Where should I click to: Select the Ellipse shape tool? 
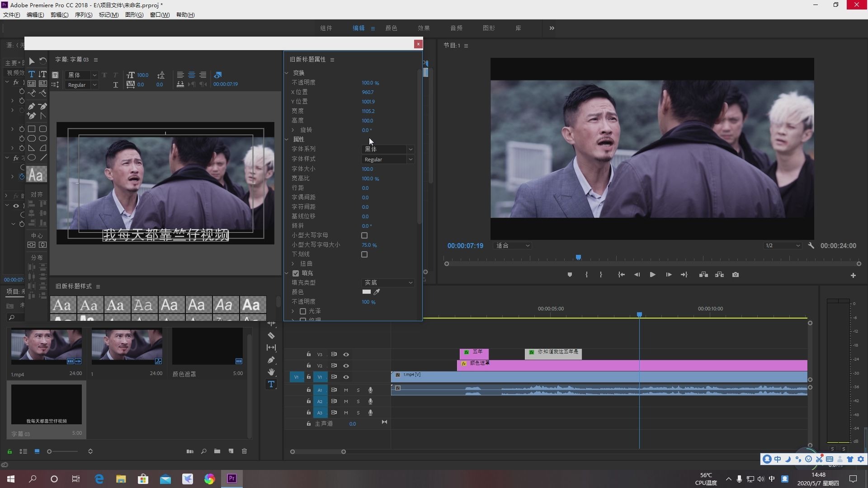point(32,158)
